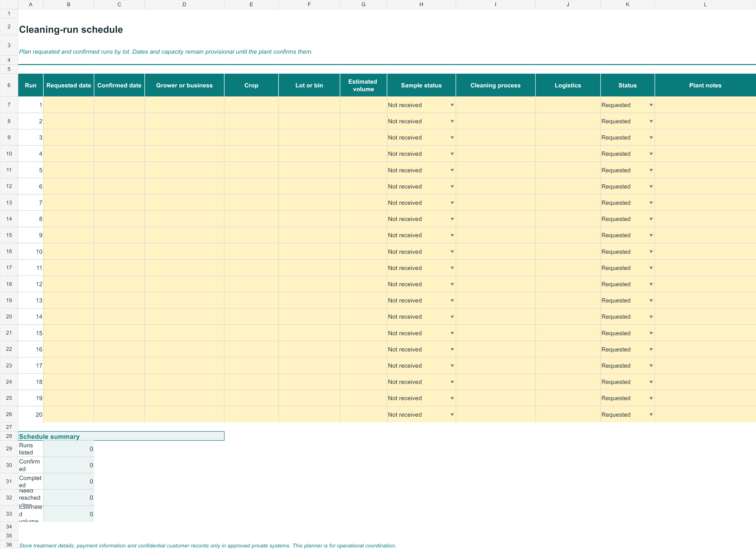This screenshot has width=756, height=549.
Task: Select the Grower or business cell for run 15
Action: coord(184,333)
